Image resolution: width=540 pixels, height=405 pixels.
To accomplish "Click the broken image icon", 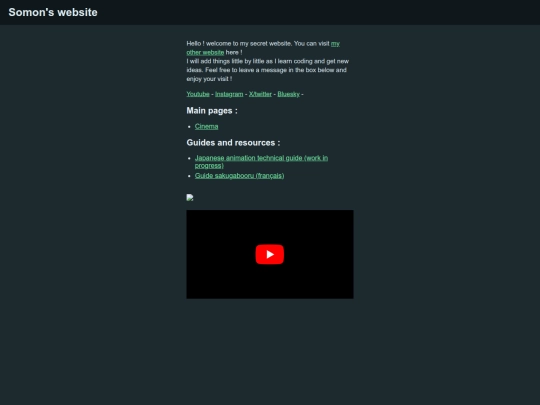I will point(190,197).
